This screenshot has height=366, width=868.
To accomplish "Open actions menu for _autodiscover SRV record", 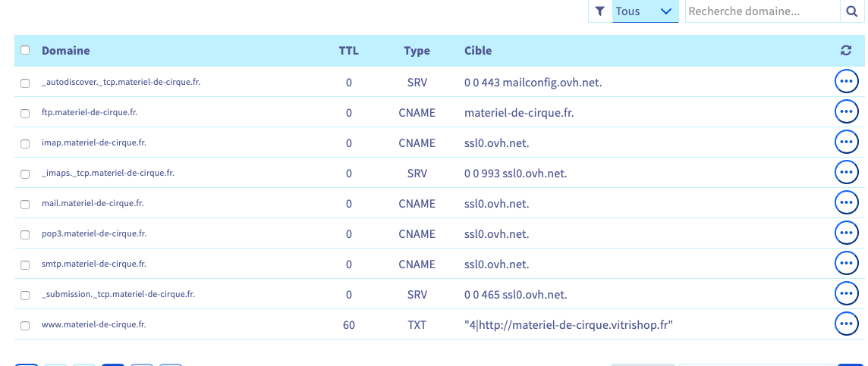I will click(x=846, y=82).
